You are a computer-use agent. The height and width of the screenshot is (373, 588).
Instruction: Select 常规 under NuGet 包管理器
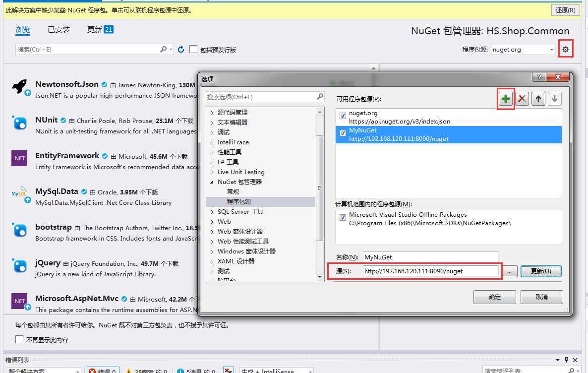tap(233, 192)
